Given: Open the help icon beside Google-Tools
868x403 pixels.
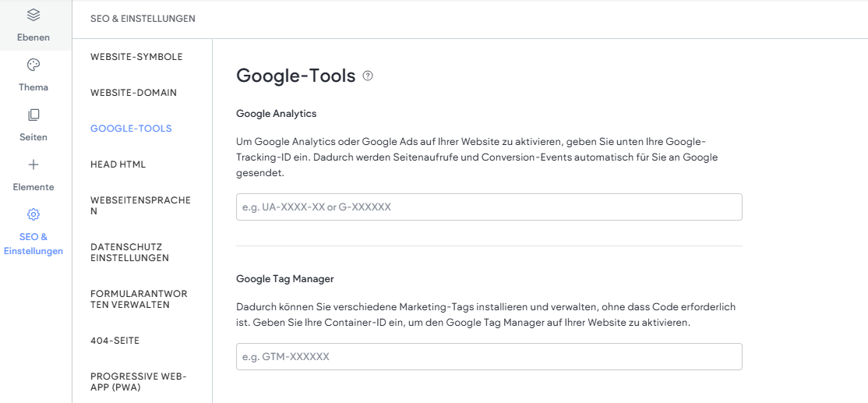Looking at the screenshot, I should (x=368, y=76).
